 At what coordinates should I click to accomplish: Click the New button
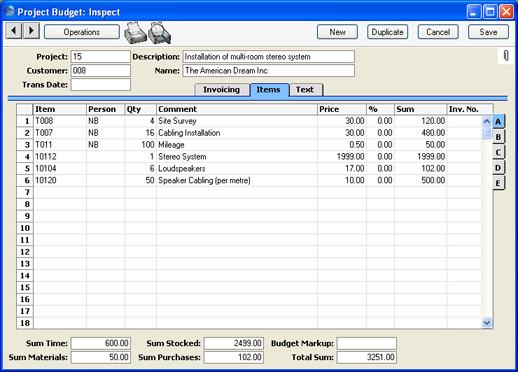pyautogui.click(x=337, y=32)
